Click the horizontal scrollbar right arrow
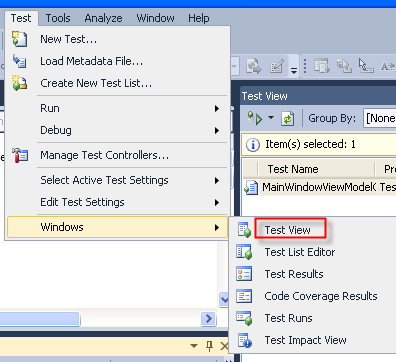 (209, 319)
